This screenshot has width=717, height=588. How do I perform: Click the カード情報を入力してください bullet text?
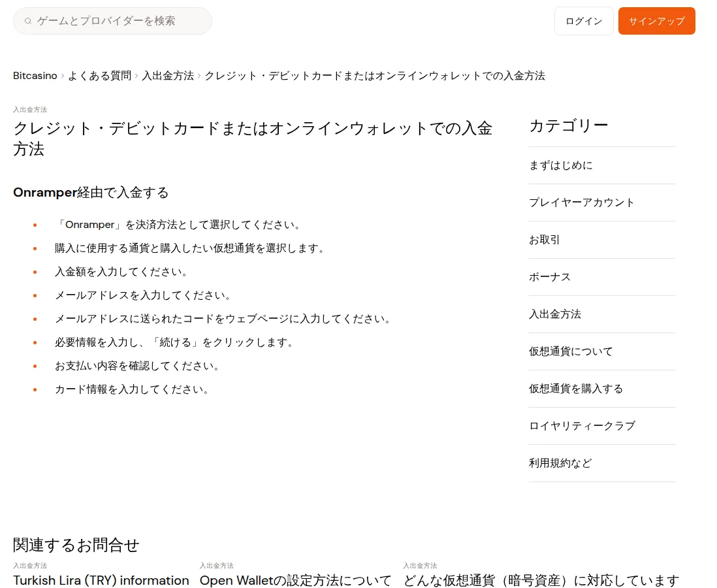(x=133, y=389)
